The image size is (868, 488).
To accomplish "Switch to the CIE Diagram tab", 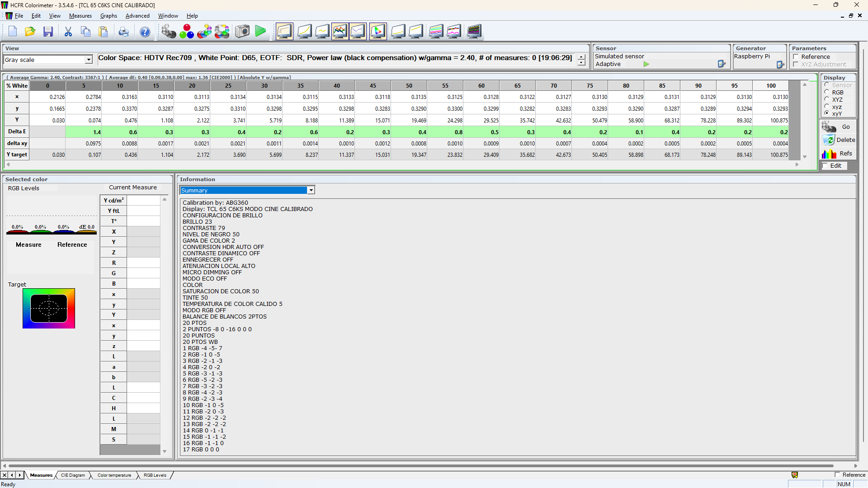I will click(x=73, y=475).
